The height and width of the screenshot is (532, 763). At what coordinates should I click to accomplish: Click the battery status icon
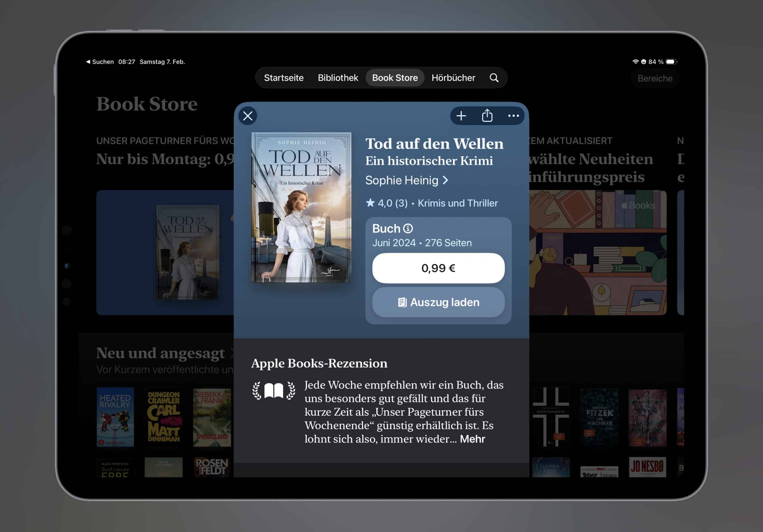(x=671, y=62)
